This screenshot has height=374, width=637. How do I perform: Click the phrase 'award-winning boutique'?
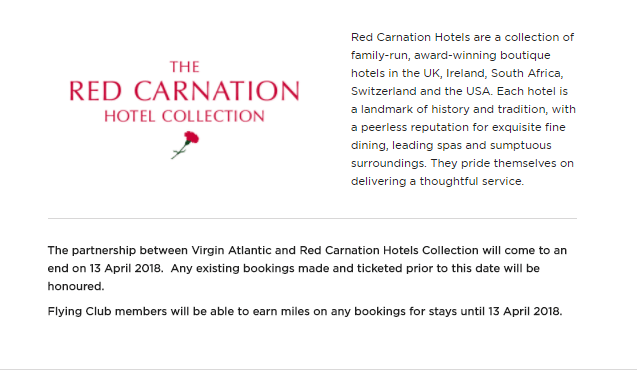coord(482,55)
